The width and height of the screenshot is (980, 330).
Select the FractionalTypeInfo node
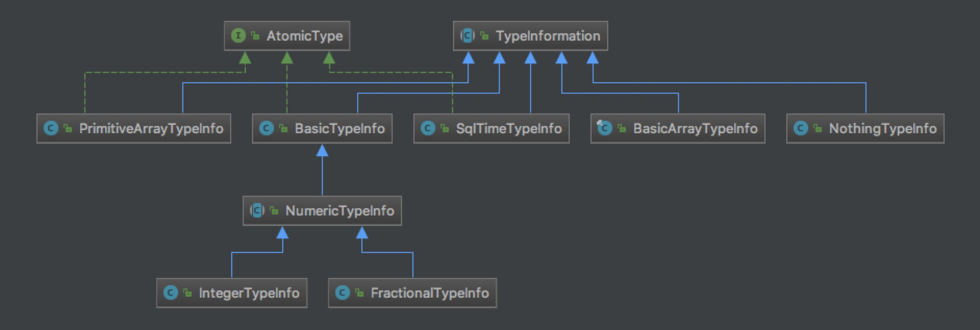pyautogui.click(x=412, y=293)
